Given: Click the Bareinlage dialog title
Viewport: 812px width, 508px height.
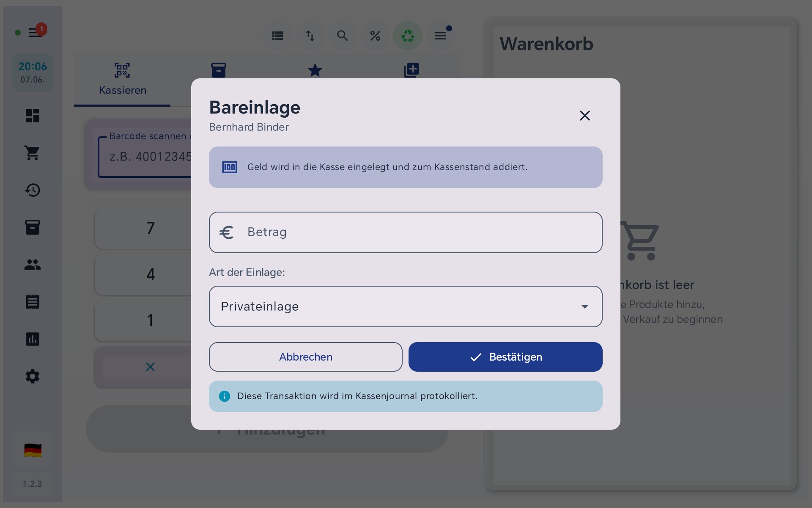Looking at the screenshot, I should click(x=255, y=108).
